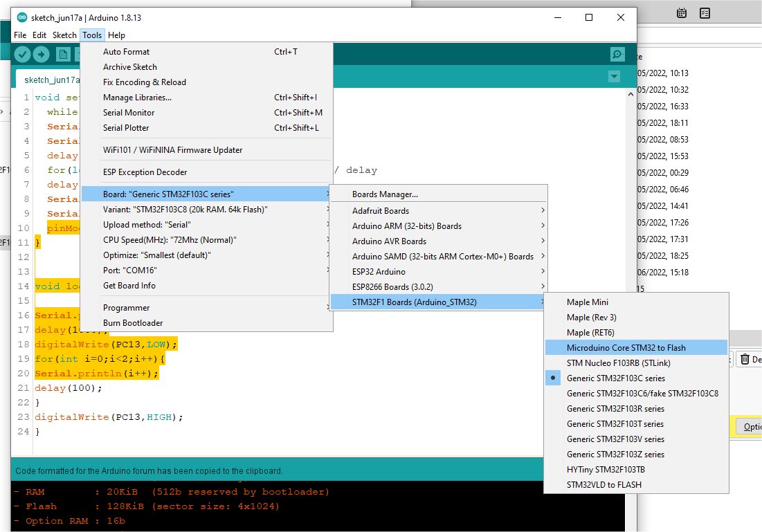Launch Serial Plotter from Tools menu
The height and width of the screenshot is (532, 762).
[x=207, y=128]
